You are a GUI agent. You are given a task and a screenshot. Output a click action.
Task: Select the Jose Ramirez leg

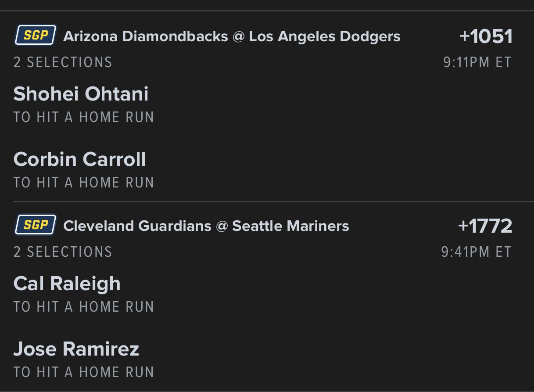[76, 349]
